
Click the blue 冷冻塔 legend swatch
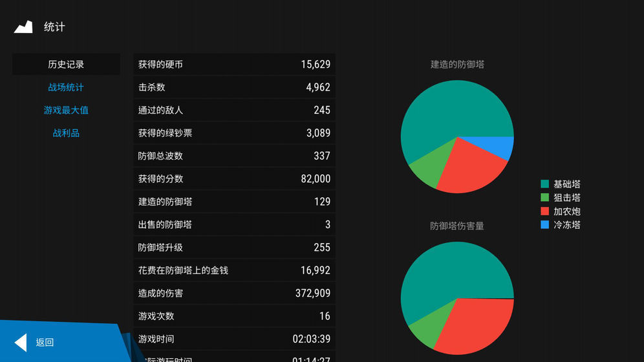click(x=544, y=225)
